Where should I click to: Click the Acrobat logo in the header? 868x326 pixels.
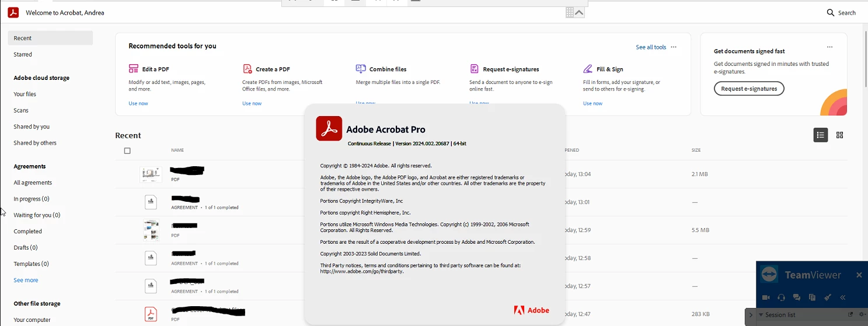point(13,12)
